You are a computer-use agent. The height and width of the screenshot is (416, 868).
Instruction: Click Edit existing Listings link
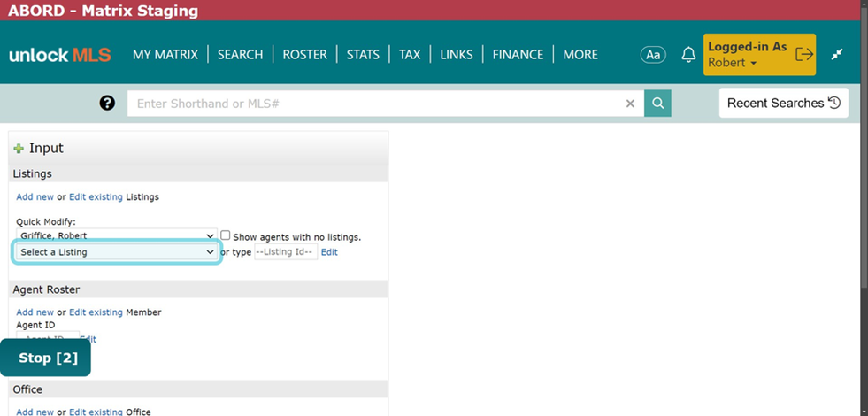[x=96, y=196]
